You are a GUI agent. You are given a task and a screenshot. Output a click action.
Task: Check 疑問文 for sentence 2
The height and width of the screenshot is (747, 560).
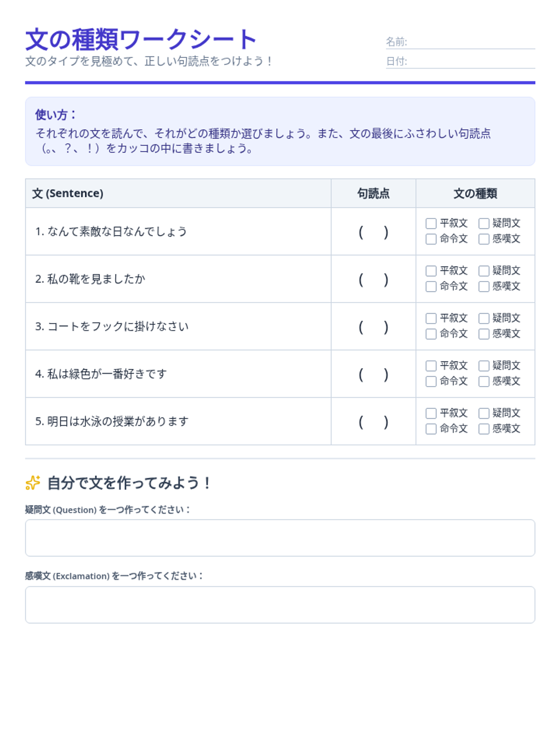tap(484, 271)
